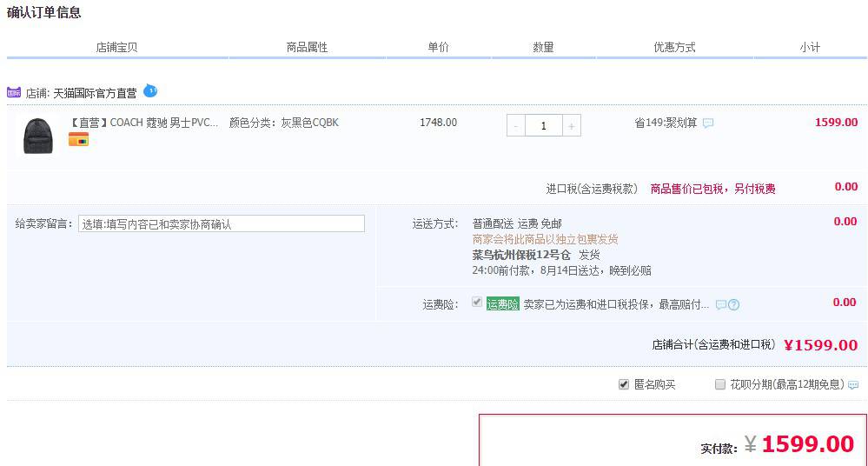Screen dimensions: 868x466
Task: Click the 数量 column header
Action: pyautogui.click(x=544, y=47)
